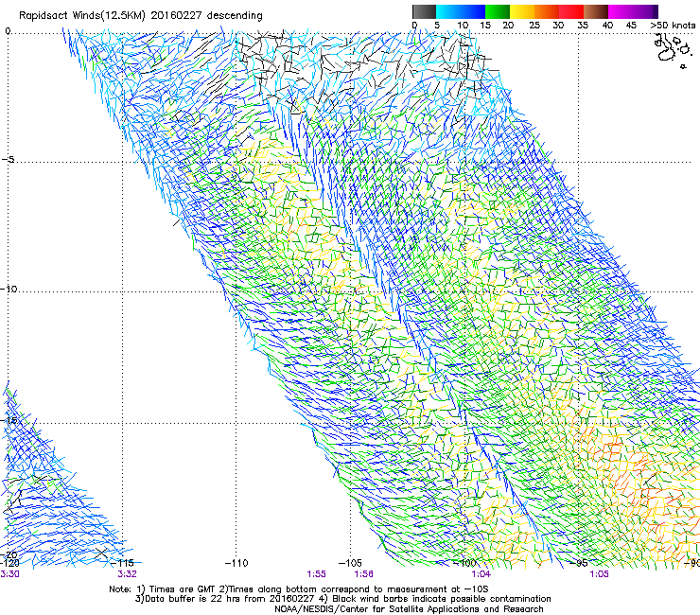Click the 'Times are GMT' note line
This screenshot has height=615, width=700.
(x=299, y=589)
